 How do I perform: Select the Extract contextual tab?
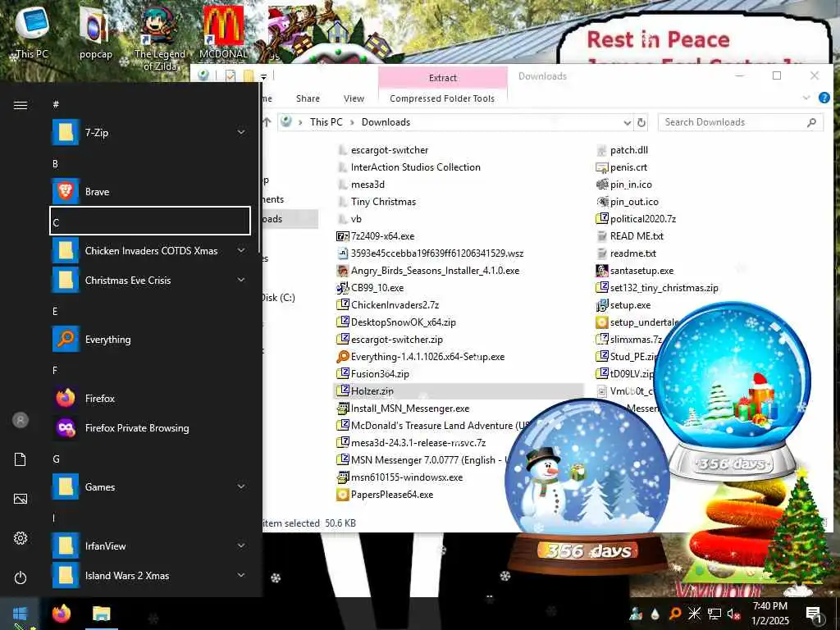point(442,78)
